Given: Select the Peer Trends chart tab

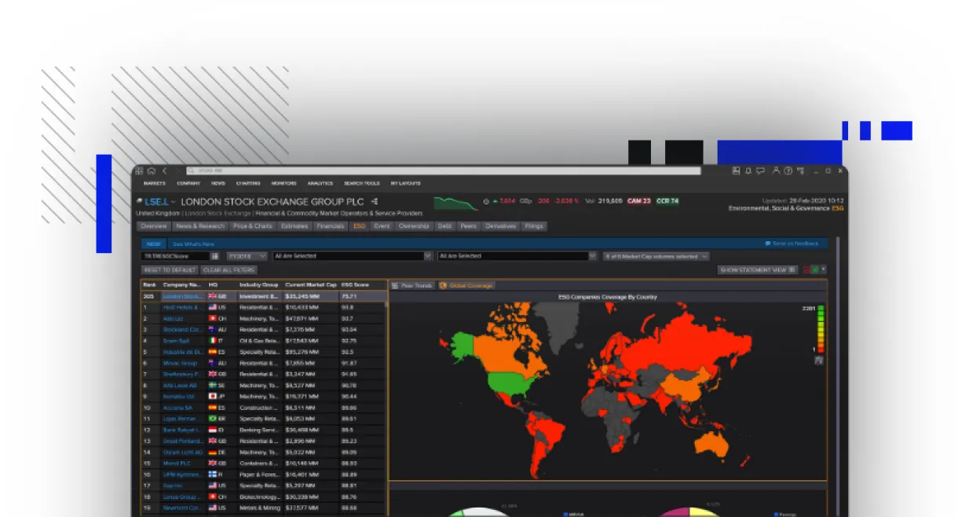Looking at the screenshot, I should [x=413, y=286].
